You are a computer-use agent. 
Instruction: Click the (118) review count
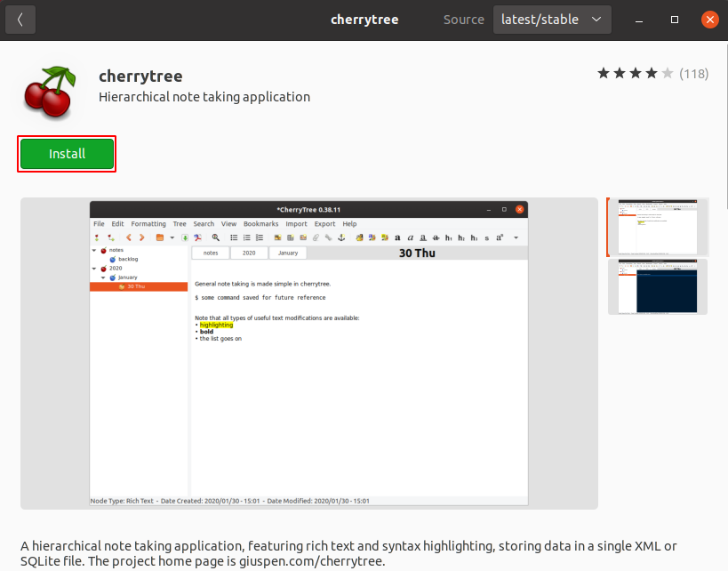click(693, 74)
